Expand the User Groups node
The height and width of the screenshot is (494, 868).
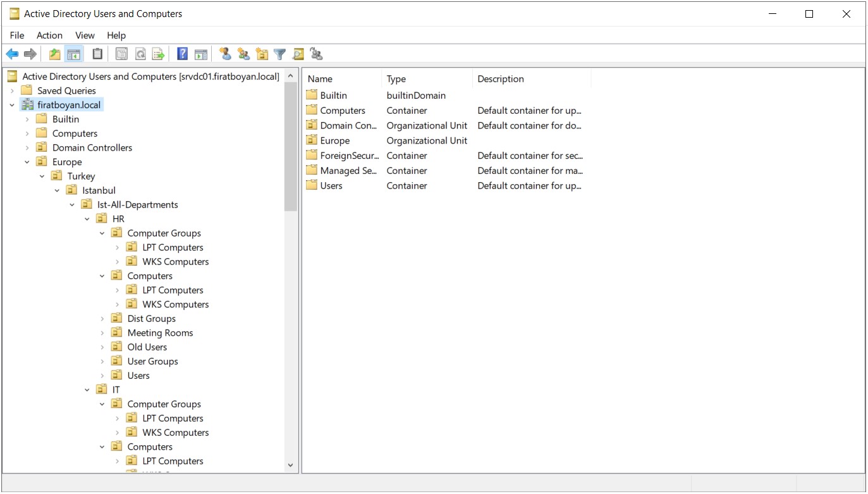[102, 361]
